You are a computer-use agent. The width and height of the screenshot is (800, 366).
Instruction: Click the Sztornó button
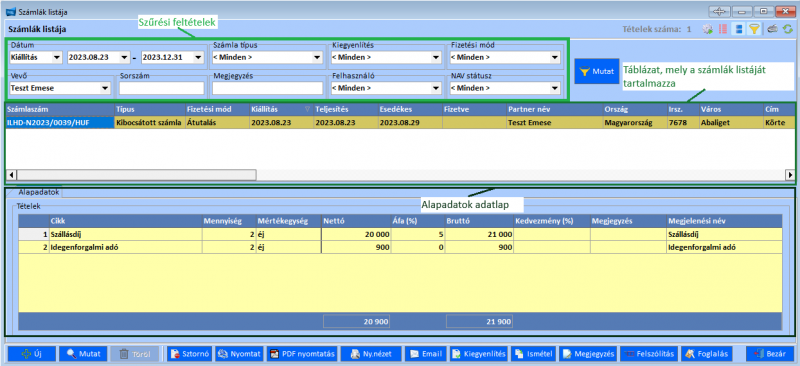(x=190, y=354)
